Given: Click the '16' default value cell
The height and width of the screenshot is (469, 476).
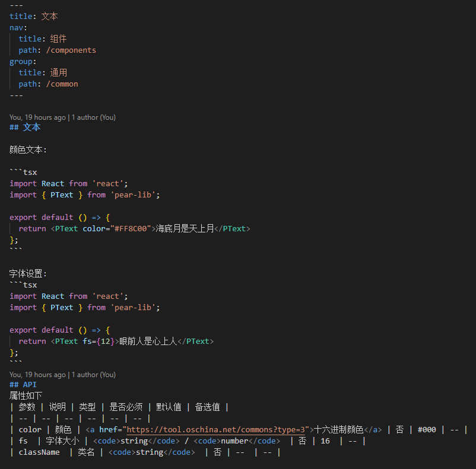Looking at the screenshot, I should [325, 441].
